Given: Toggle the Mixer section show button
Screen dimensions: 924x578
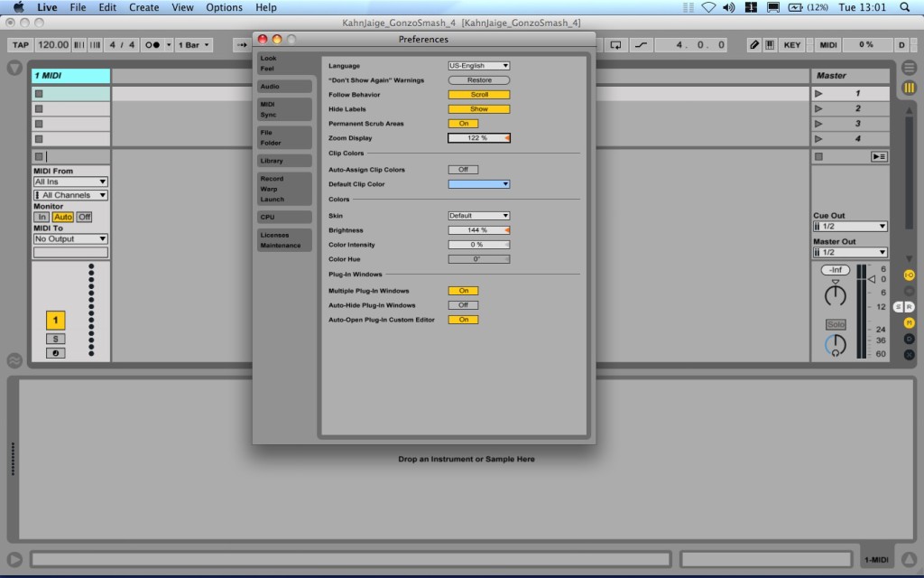Looking at the screenshot, I should point(909,322).
